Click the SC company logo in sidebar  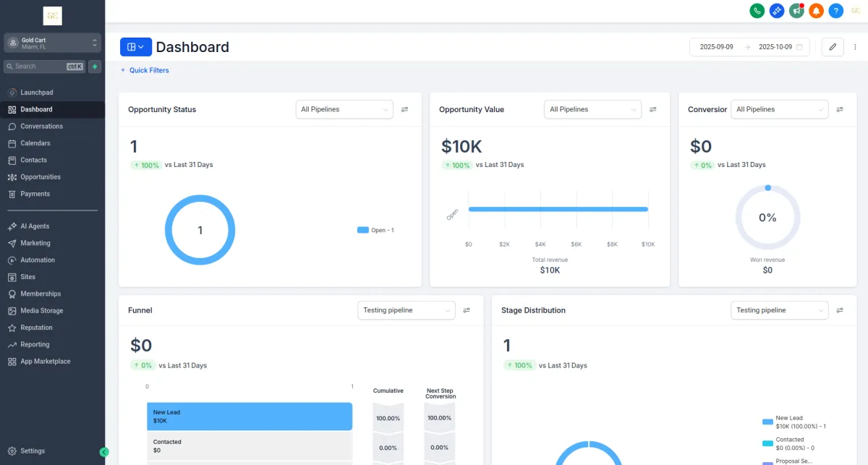tap(53, 16)
